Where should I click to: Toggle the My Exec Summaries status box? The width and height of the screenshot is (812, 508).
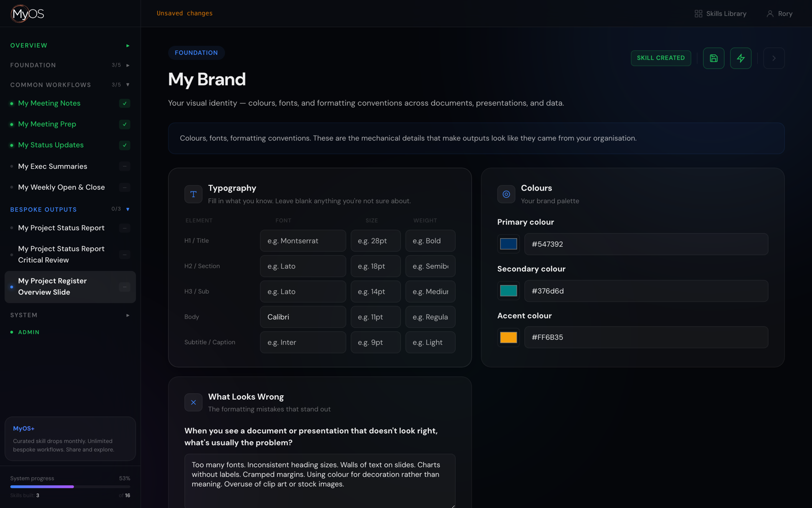(x=125, y=167)
